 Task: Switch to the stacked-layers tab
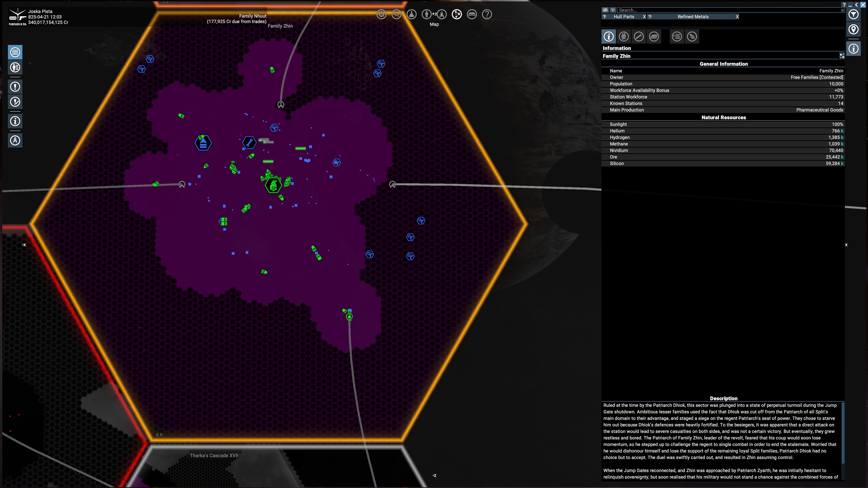click(x=654, y=36)
